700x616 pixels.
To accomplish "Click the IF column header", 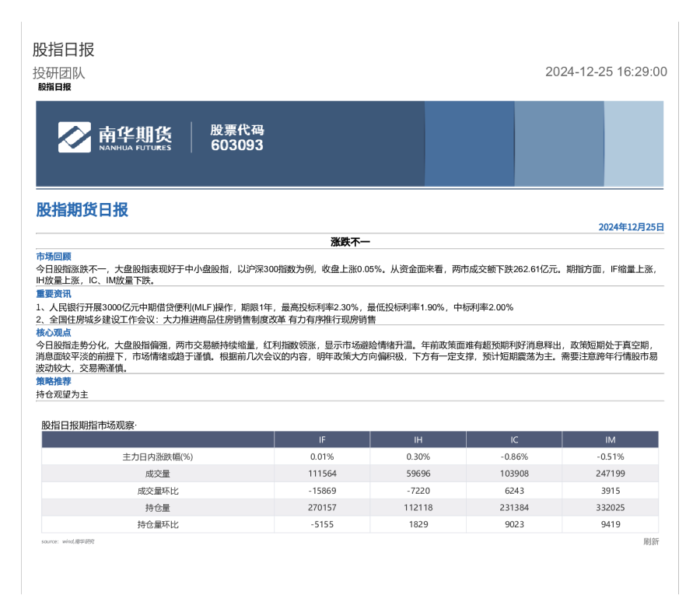I will (324, 439).
